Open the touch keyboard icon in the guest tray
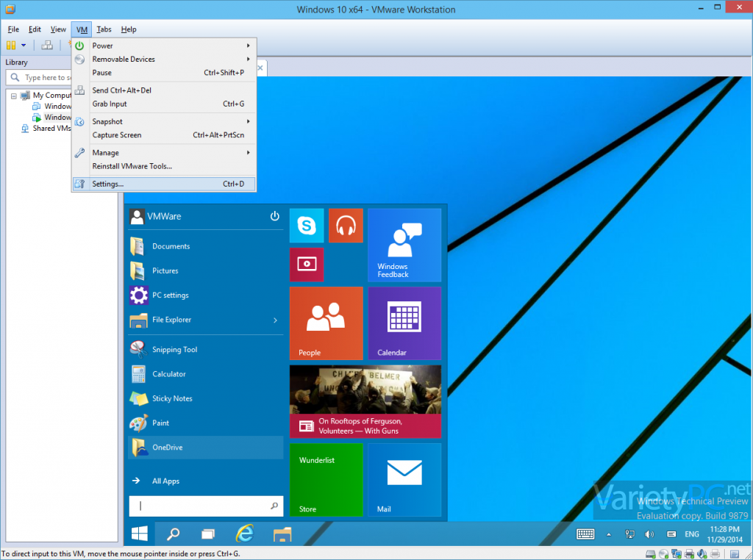Image resolution: width=753 pixels, height=560 pixels. (x=585, y=534)
